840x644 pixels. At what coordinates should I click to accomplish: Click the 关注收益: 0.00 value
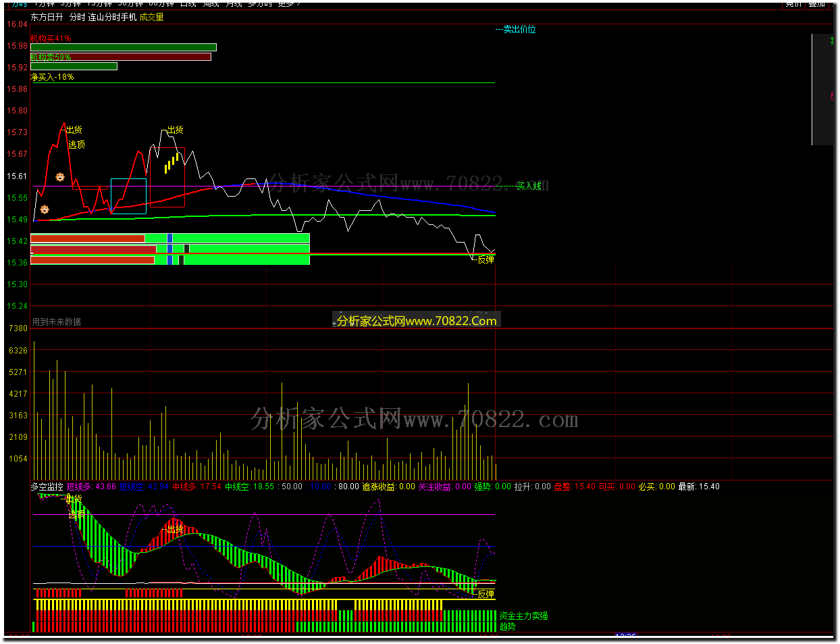click(444, 487)
